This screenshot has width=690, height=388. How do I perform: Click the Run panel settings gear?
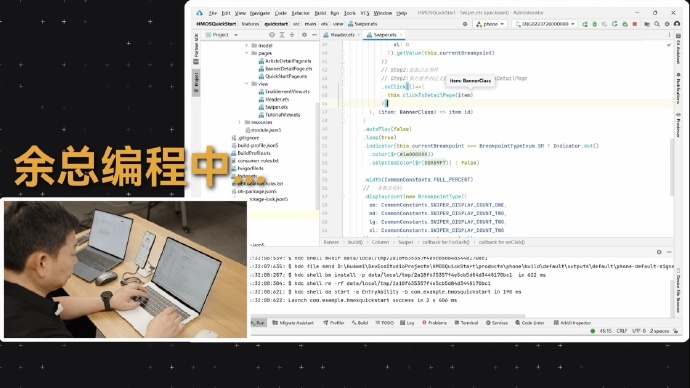pyautogui.click(x=659, y=252)
